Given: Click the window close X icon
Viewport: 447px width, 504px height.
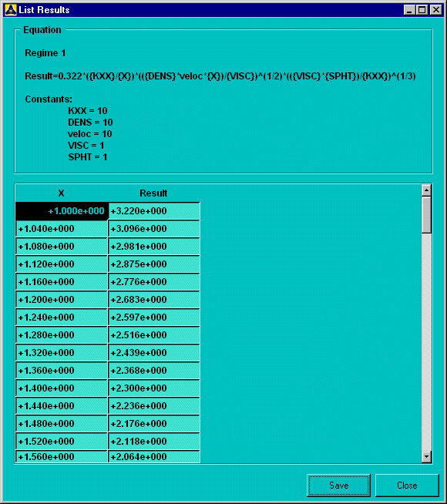Looking at the screenshot, I should click(436, 10).
